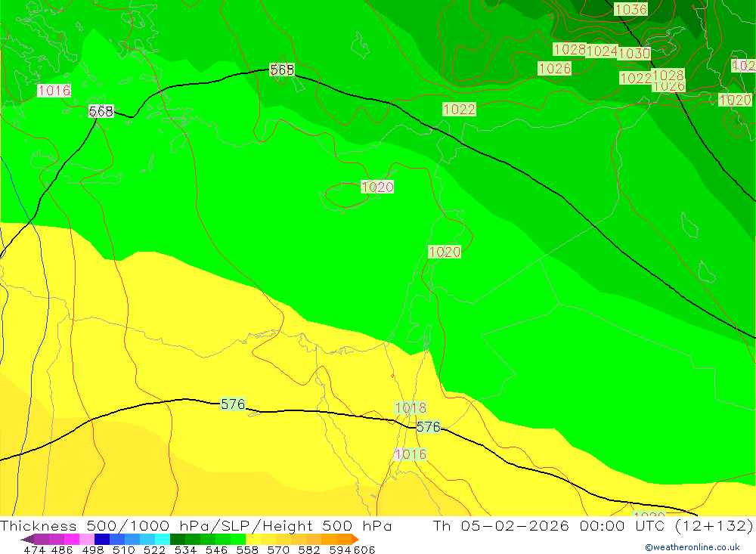Click the orange arrow at legend's end
756x554 pixels.
click(x=355, y=539)
